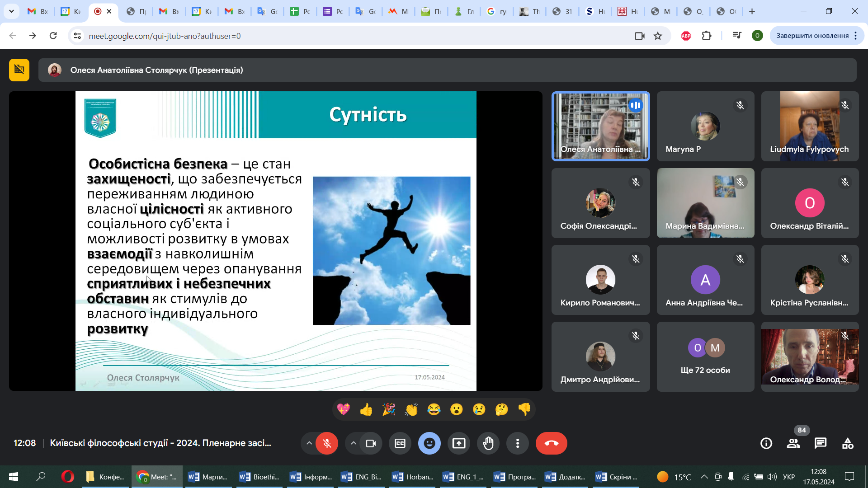Open the 'Ще 72 особи' tile
The image size is (868, 488).
pyautogui.click(x=705, y=357)
